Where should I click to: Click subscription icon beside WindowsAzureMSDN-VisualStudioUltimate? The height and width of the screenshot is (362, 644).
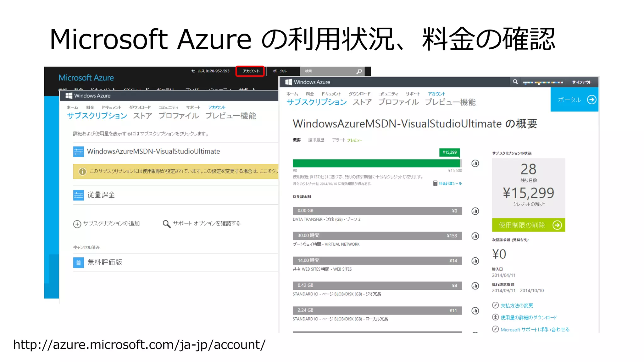coord(78,151)
